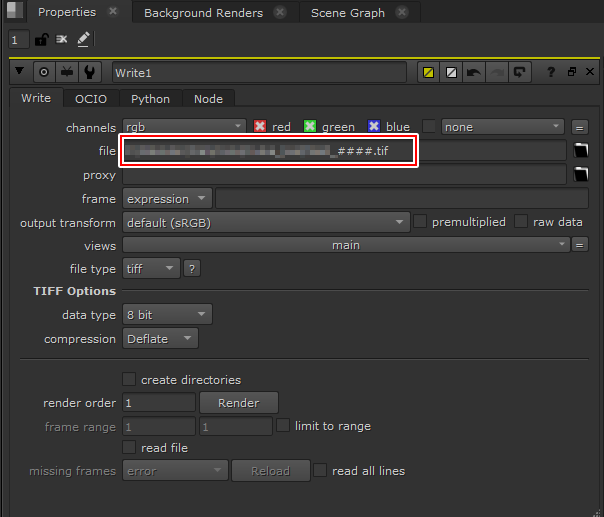Viewport: 604px width, 517px height.
Task: Switch to the Background Renders tab
Action: [x=203, y=13]
